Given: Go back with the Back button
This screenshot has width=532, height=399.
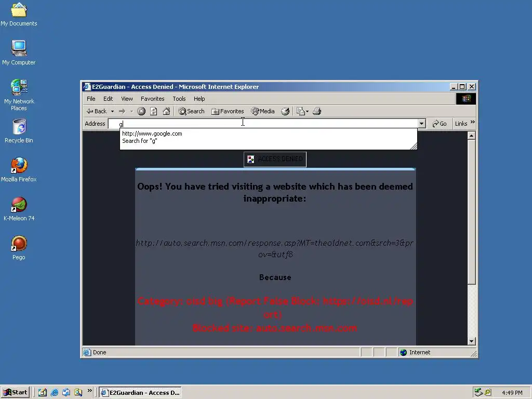Looking at the screenshot, I should coord(96,111).
